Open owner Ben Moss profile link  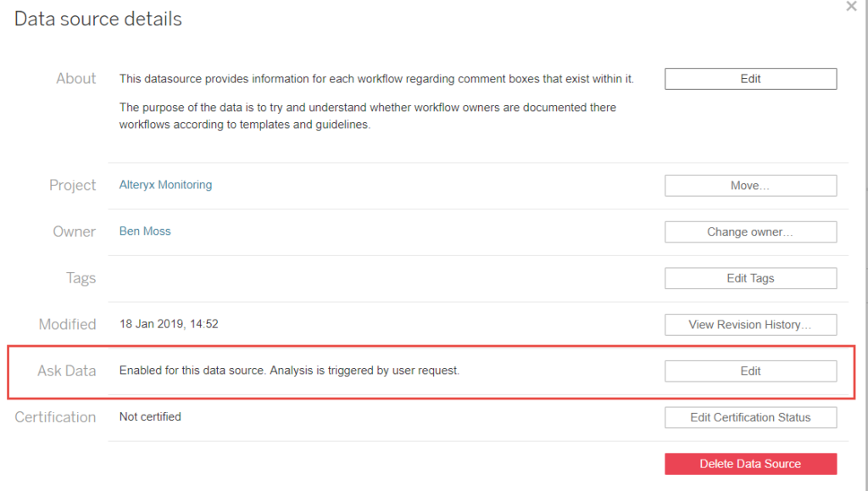pyautogui.click(x=145, y=232)
